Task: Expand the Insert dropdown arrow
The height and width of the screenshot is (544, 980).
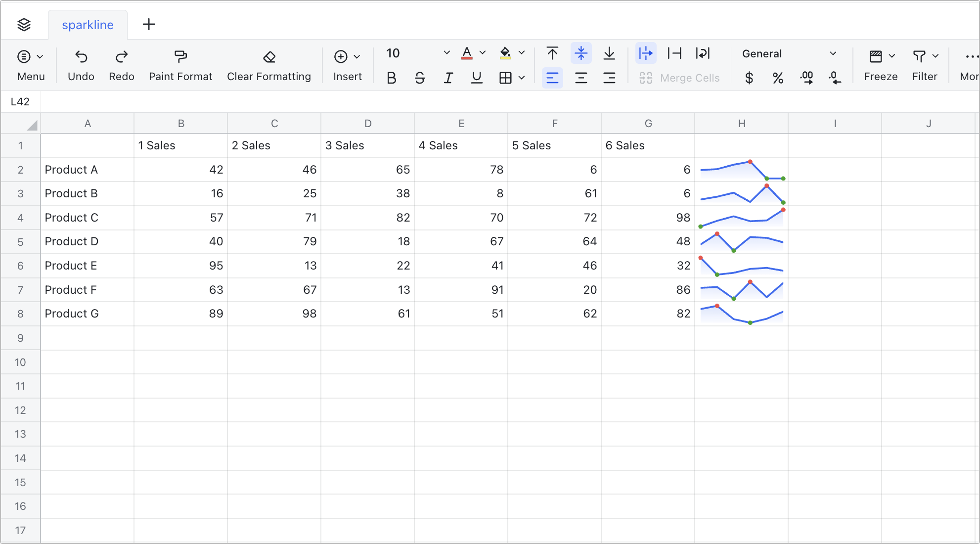Action: click(357, 57)
